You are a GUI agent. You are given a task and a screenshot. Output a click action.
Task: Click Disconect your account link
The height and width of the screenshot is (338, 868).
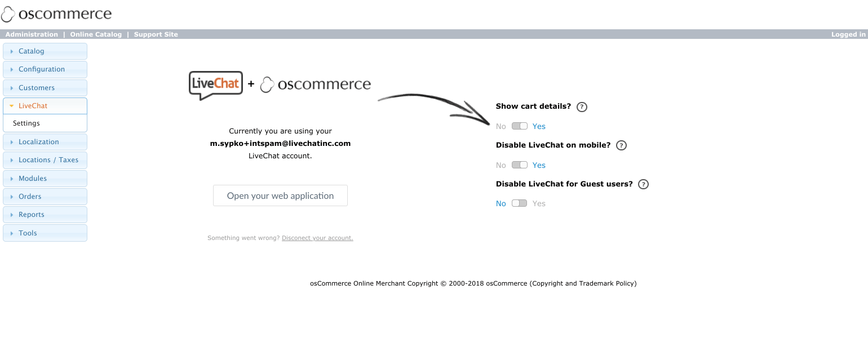[317, 238]
